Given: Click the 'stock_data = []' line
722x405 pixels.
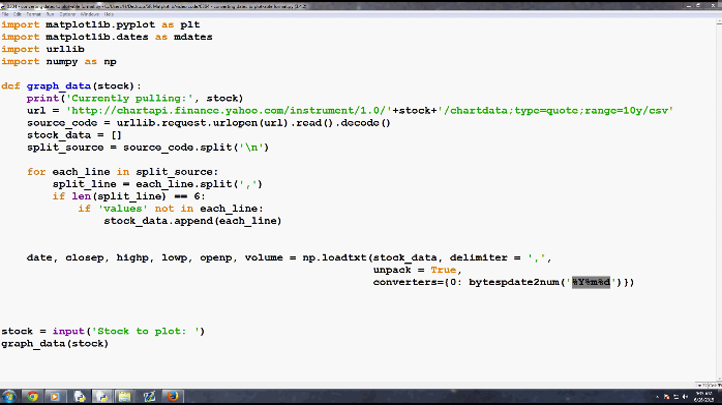Looking at the screenshot, I should click(74, 135).
